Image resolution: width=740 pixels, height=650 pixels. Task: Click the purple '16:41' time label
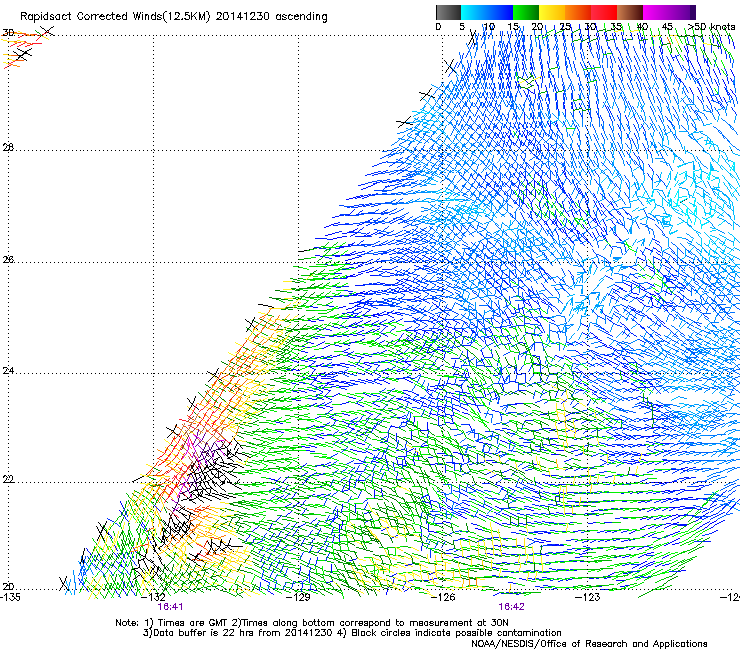[170, 607]
